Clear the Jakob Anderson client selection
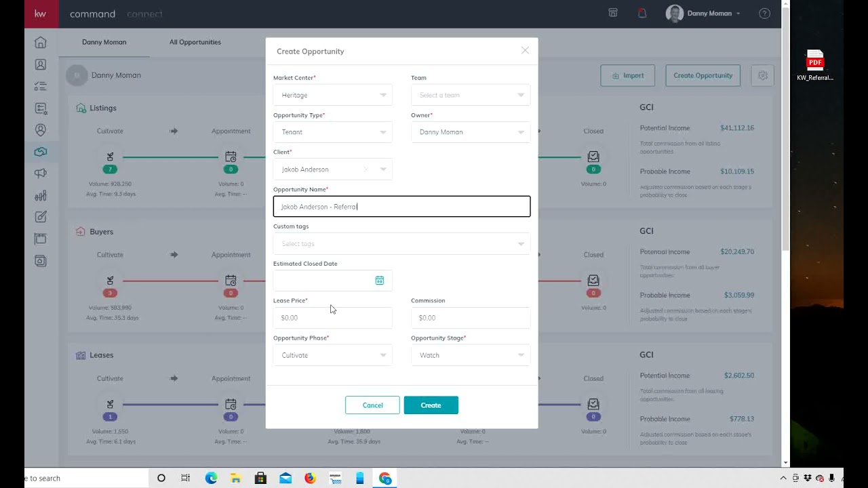The height and width of the screenshot is (488, 868). (x=366, y=169)
